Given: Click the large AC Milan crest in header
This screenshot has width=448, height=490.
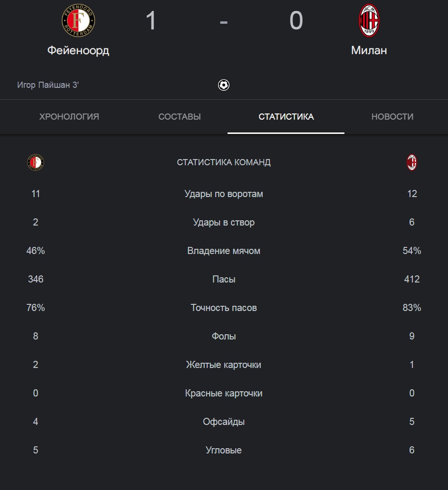Looking at the screenshot, I should point(369,20).
